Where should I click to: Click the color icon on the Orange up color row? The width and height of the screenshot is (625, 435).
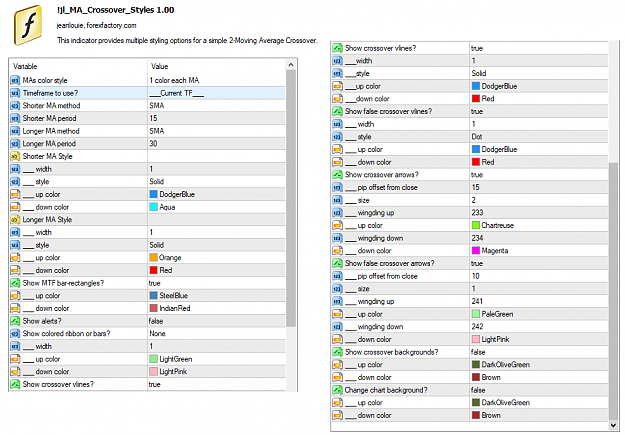point(15,258)
